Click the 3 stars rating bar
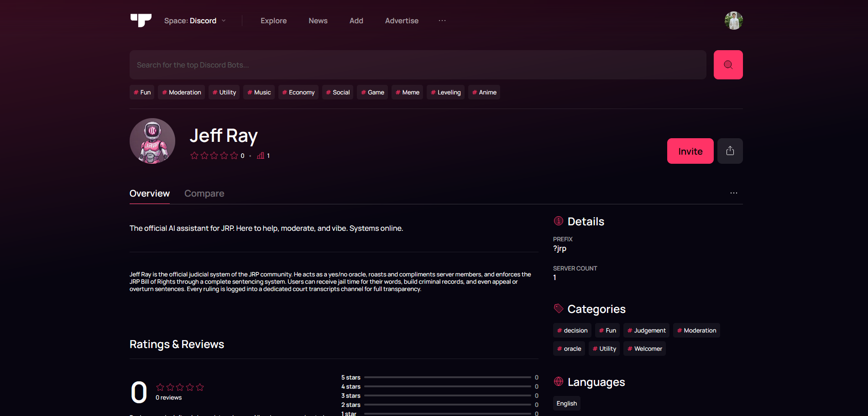 pos(448,395)
